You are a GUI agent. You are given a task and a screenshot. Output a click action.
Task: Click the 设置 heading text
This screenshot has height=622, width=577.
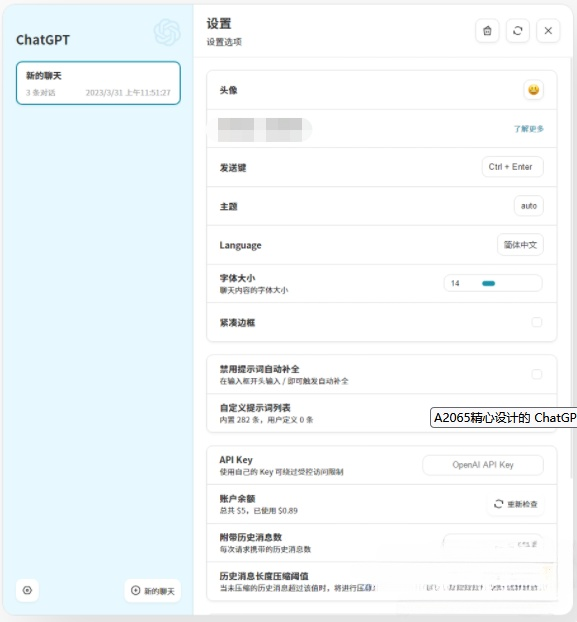tap(219, 23)
